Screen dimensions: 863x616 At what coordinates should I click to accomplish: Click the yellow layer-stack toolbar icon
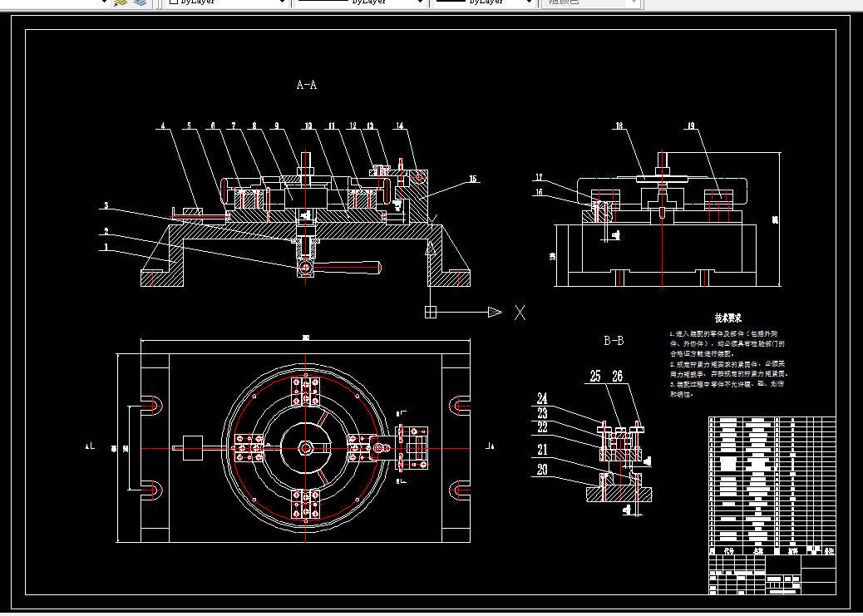[x=120, y=2]
